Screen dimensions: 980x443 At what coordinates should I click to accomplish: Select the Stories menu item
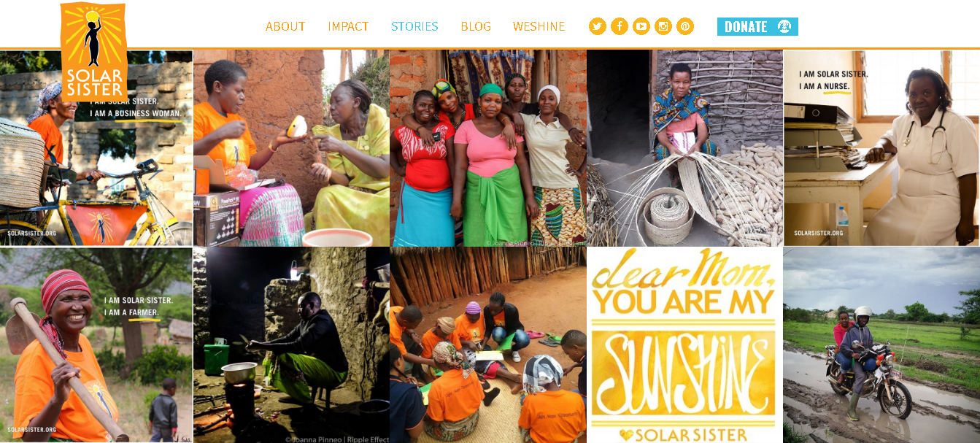pos(414,26)
